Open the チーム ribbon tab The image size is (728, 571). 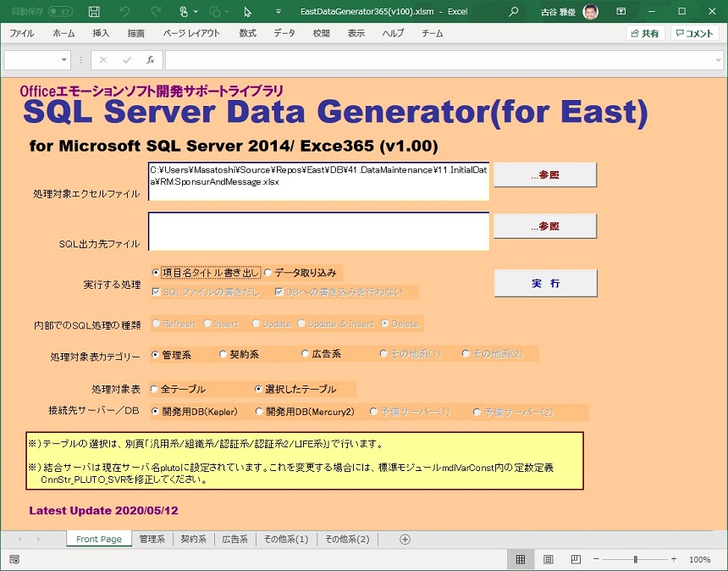(433, 33)
